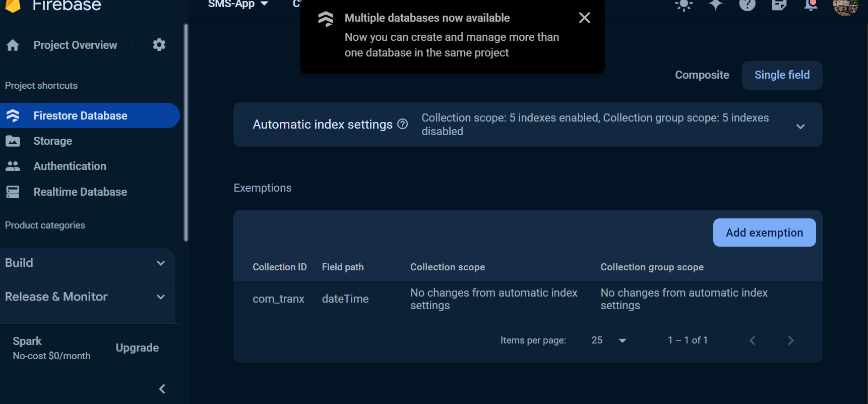Click Upgrade plan button
The height and width of the screenshot is (404, 868).
point(137,348)
